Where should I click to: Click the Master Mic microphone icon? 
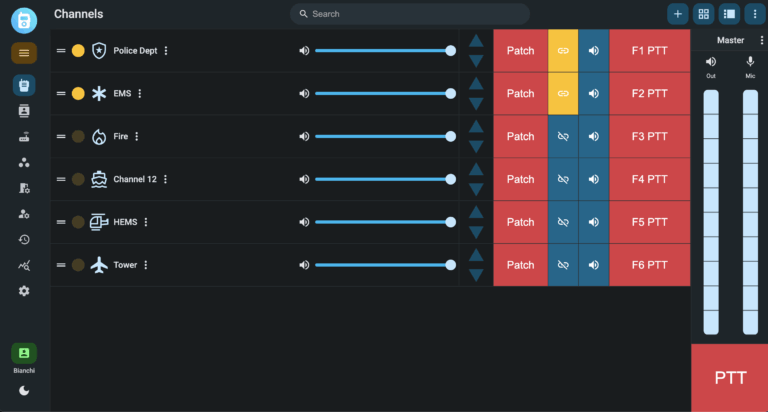click(750, 61)
